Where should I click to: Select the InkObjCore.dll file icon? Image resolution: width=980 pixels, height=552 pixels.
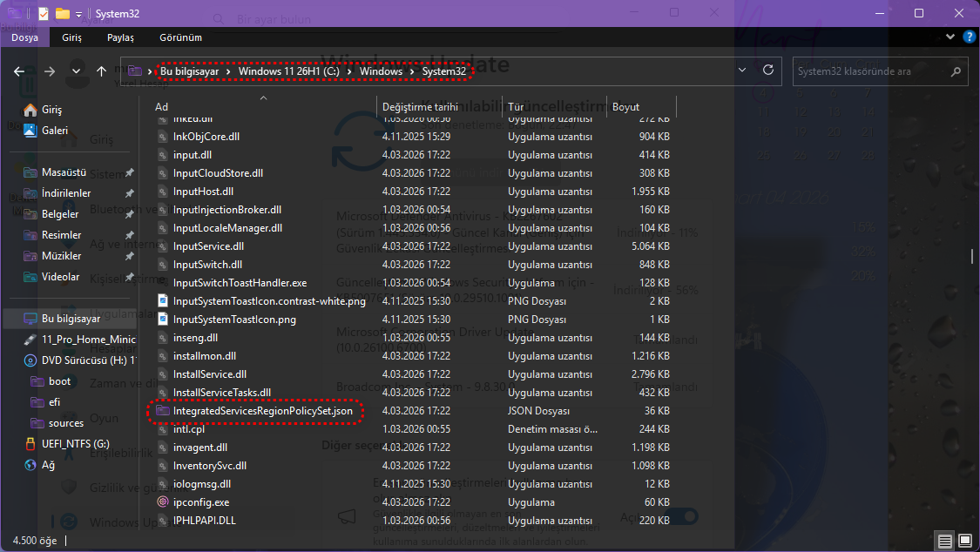(163, 137)
